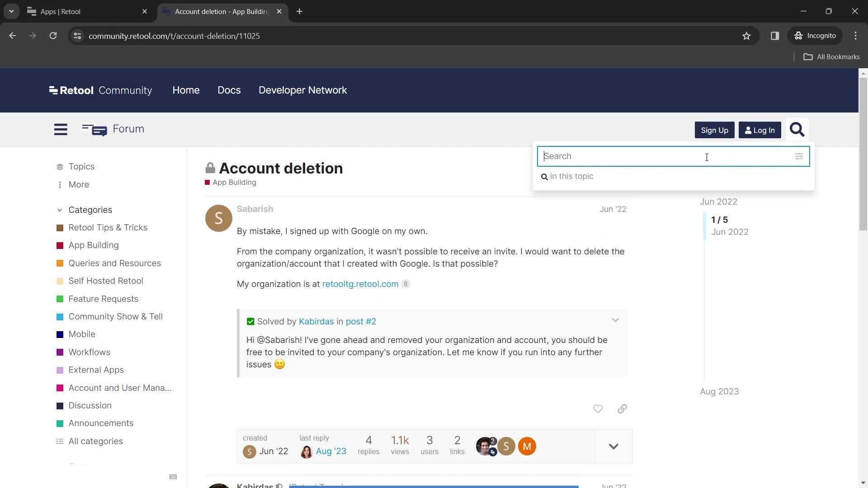Image resolution: width=868 pixels, height=488 pixels.
Task: Open the Home navigation item
Action: coord(186,90)
